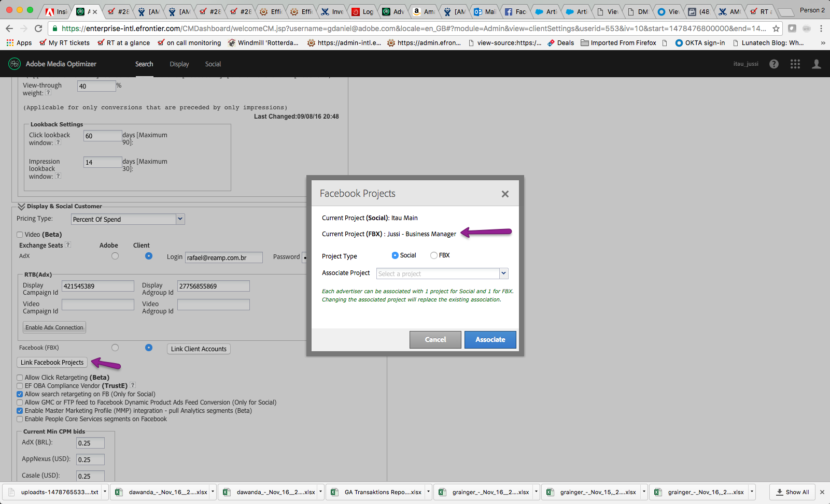This screenshot has height=504, width=830.
Task: Switch to the Social tab
Action: pos(213,64)
